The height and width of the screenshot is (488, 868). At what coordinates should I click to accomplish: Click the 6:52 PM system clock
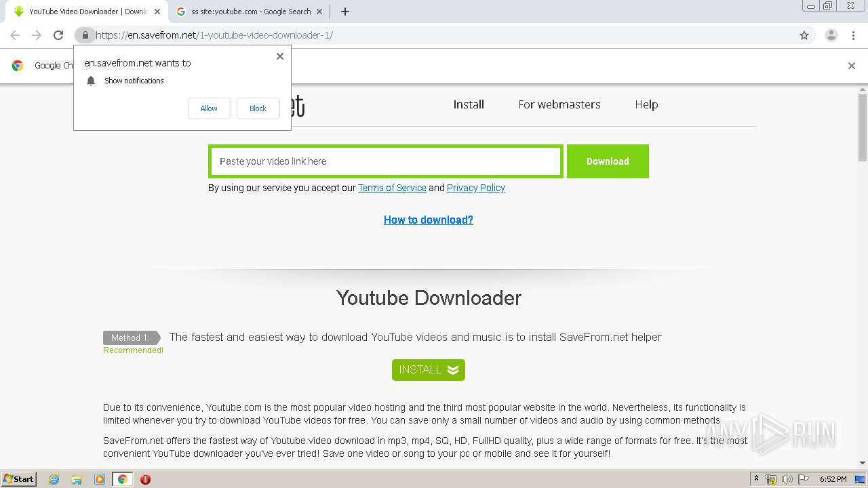(833, 479)
